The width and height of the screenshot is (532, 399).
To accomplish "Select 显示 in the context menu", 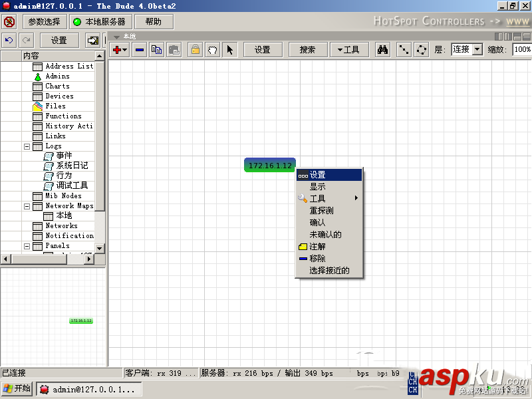I will click(x=329, y=187).
